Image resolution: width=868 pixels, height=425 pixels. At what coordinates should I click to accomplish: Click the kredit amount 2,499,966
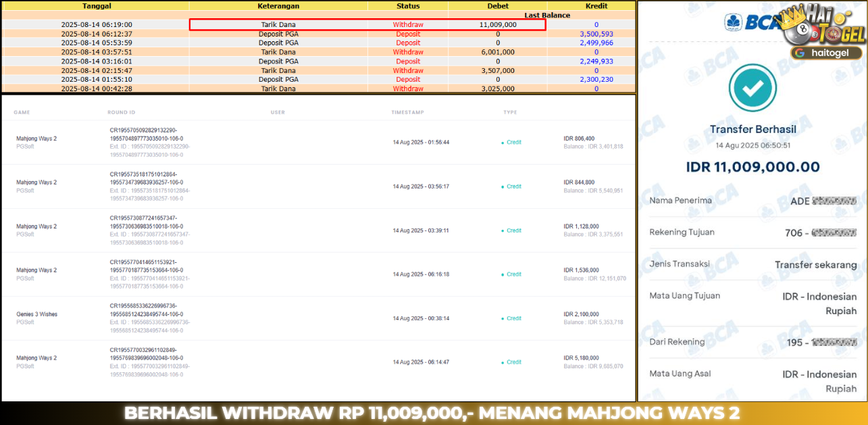596,43
